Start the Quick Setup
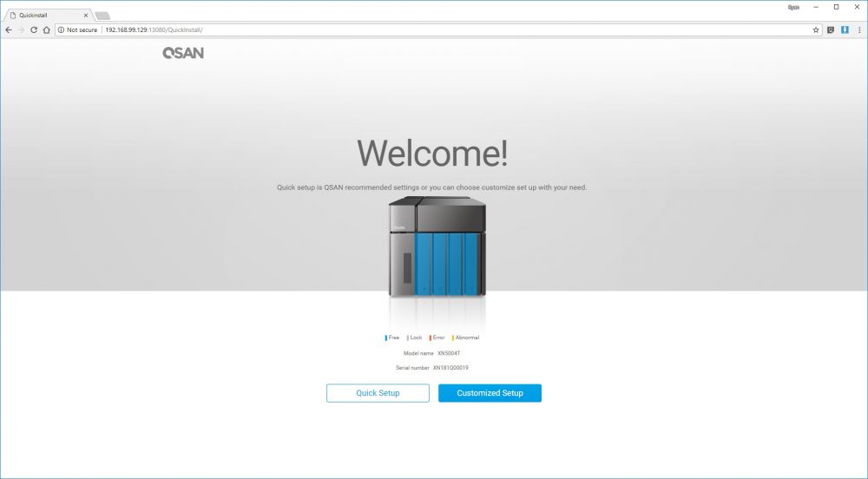The width and height of the screenshot is (868, 479). pyautogui.click(x=378, y=393)
